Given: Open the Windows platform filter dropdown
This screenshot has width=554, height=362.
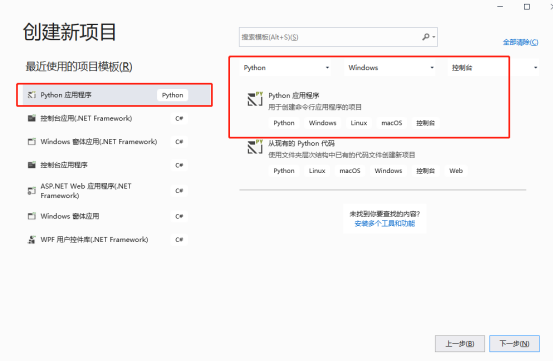Looking at the screenshot, I should [x=390, y=67].
